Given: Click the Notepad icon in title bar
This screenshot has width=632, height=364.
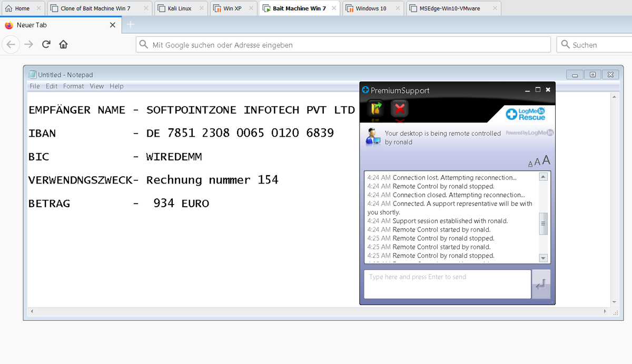Looking at the screenshot, I should tap(32, 75).
